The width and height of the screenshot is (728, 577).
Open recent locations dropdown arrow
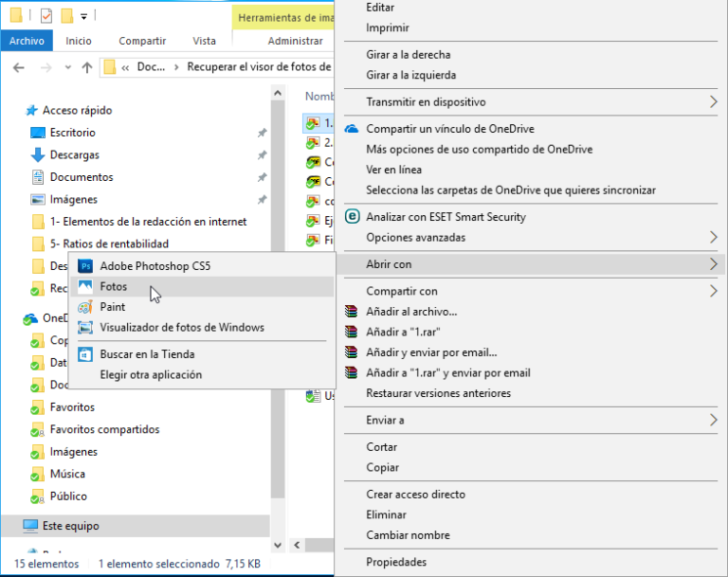point(68,68)
